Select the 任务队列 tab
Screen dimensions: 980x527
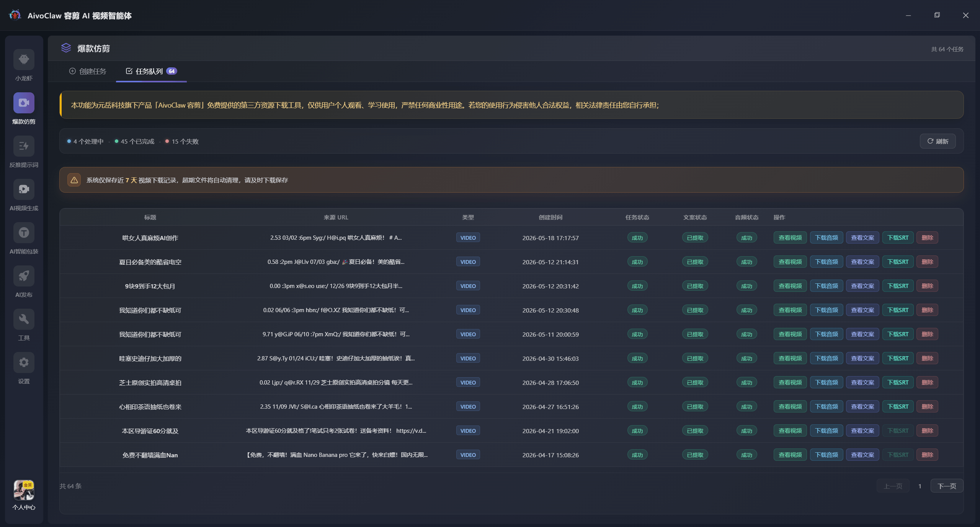[x=151, y=71]
